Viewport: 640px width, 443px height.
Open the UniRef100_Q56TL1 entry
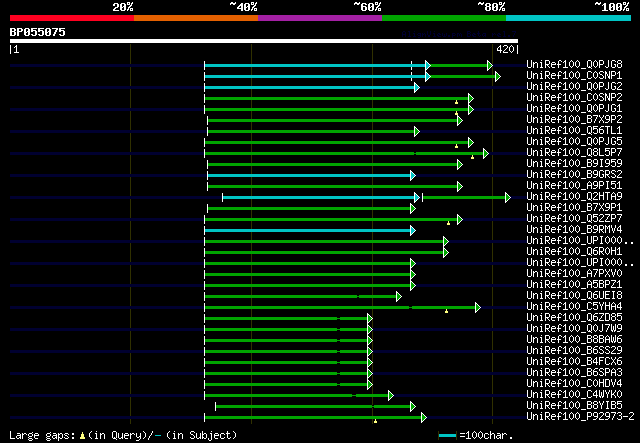pyautogui.click(x=574, y=130)
